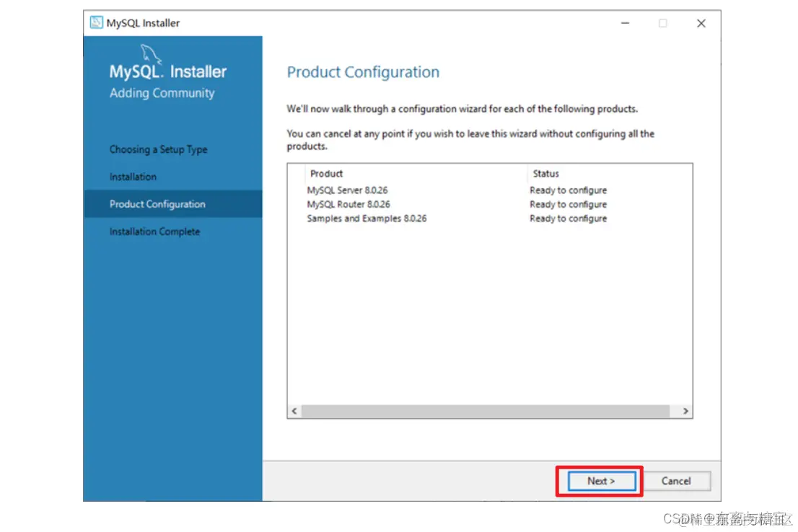798x532 pixels.
Task: Click Samples and Examples' Ready to configure status
Action: click(x=568, y=218)
